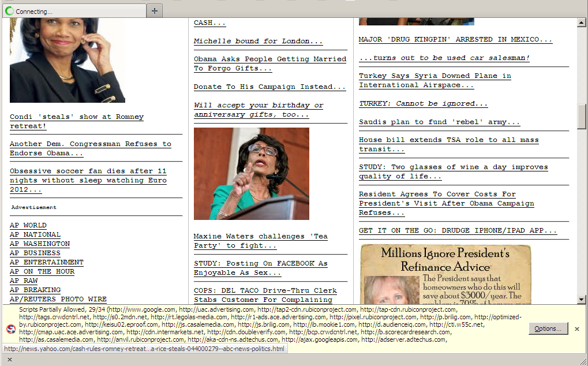
Task: Open 'MAJOR DRUG KINGPIN ARRESTED IN MEXICO' link
Action: (x=456, y=39)
